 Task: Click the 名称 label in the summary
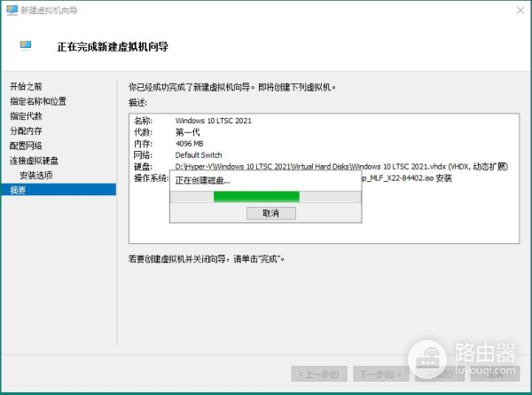(143, 121)
